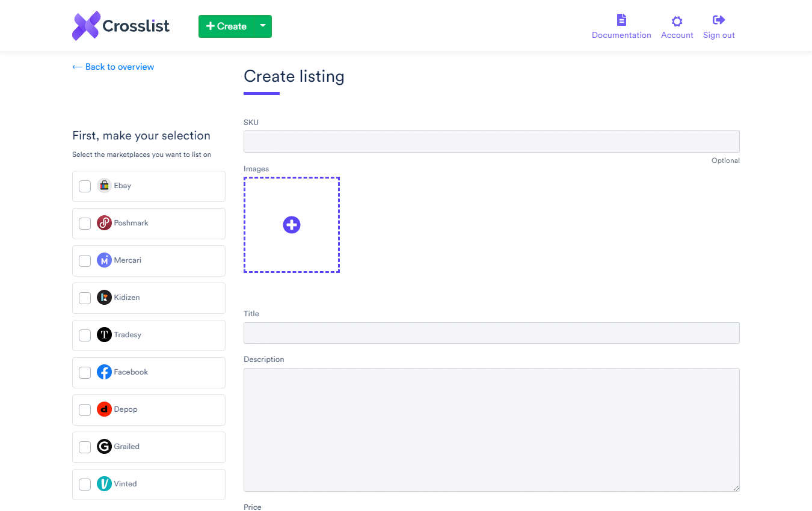Click the 'Optional' hint under SKU
812x511 pixels.
725,161
